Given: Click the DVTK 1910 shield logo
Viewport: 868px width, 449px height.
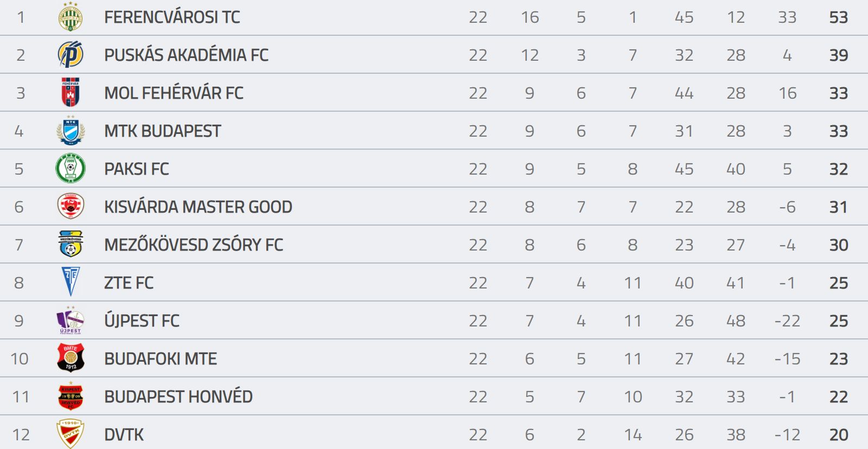Looking at the screenshot, I should [71, 433].
